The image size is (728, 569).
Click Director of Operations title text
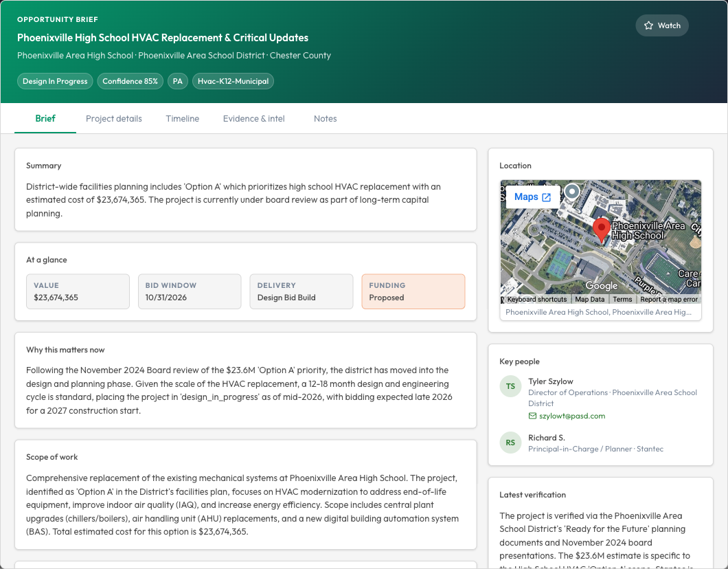pyautogui.click(x=568, y=392)
